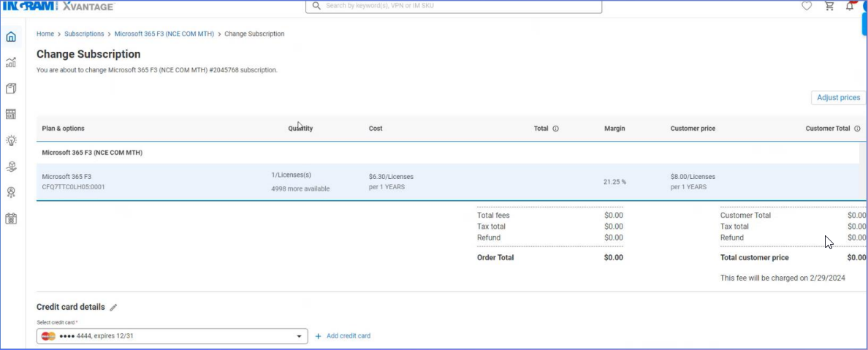Image resolution: width=868 pixels, height=350 pixels.
Task: Click the Ingram Xvantage logo
Action: (x=58, y=6)
